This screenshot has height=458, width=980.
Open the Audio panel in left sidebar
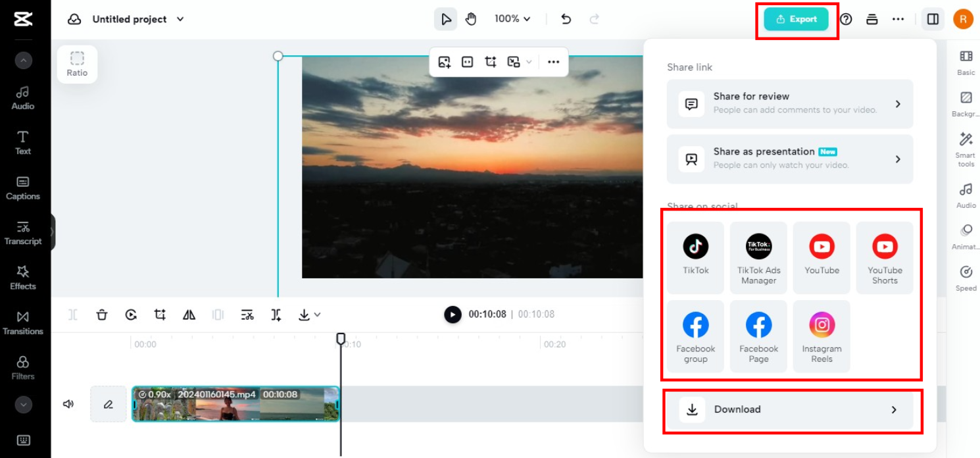[23, 97]
